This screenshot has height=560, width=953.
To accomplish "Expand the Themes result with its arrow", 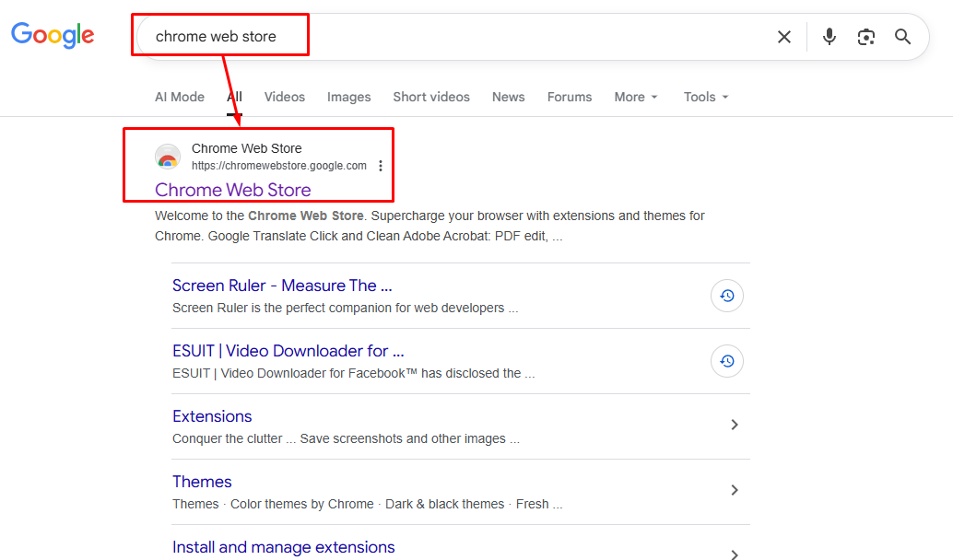I will [735, 490].
